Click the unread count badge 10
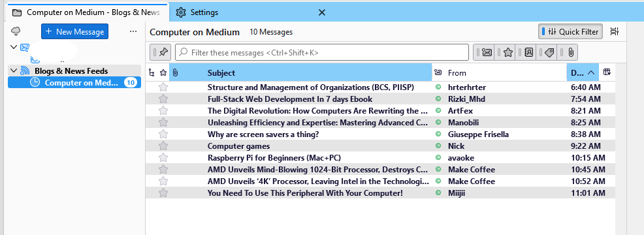 [x=131, y=83]
